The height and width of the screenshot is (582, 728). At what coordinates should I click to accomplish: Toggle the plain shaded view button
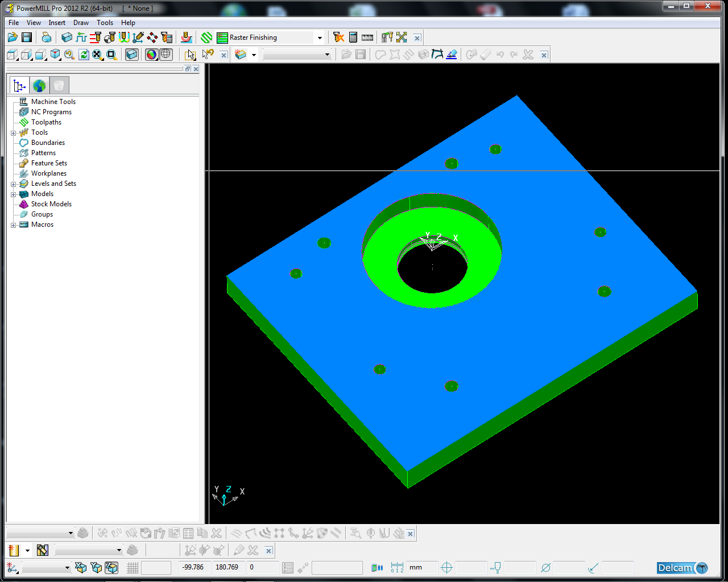point(151,55)
